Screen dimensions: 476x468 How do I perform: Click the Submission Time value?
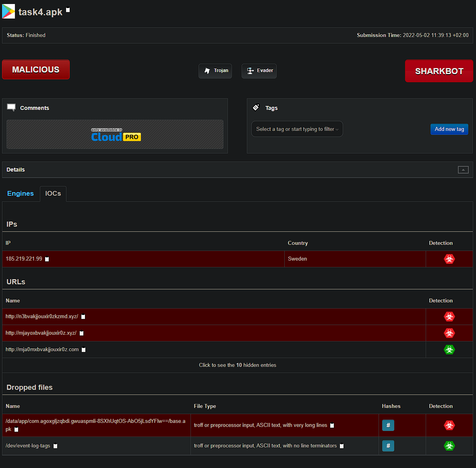click(x=436, y=35)
